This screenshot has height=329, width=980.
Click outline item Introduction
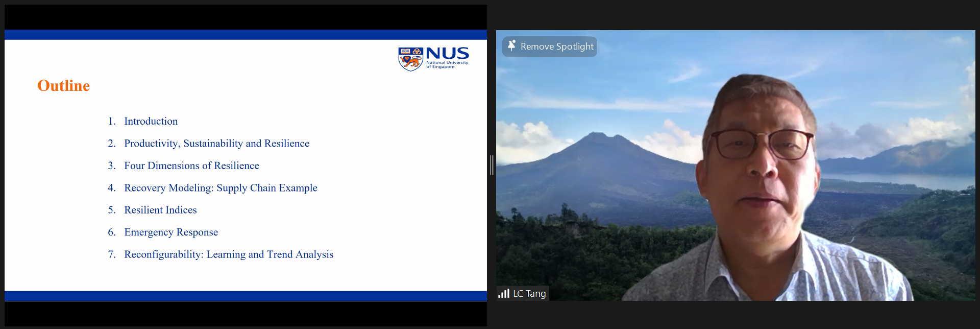point(151,121)
